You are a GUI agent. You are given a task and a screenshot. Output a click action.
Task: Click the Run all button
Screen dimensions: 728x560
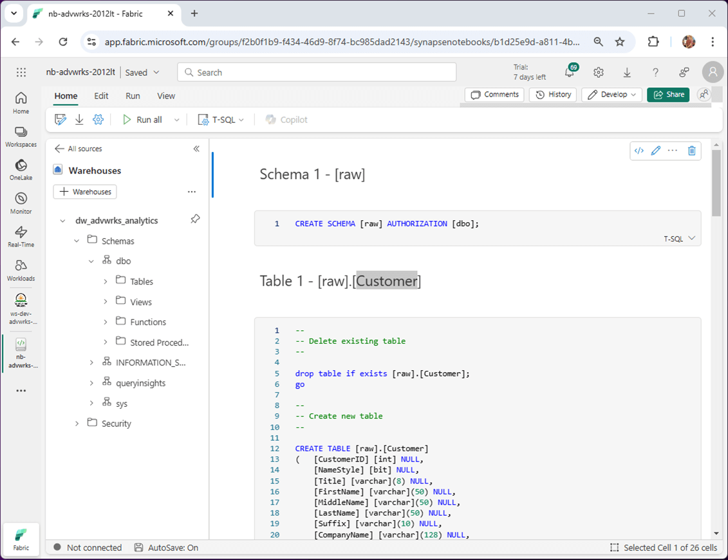(x=143, y=120)
